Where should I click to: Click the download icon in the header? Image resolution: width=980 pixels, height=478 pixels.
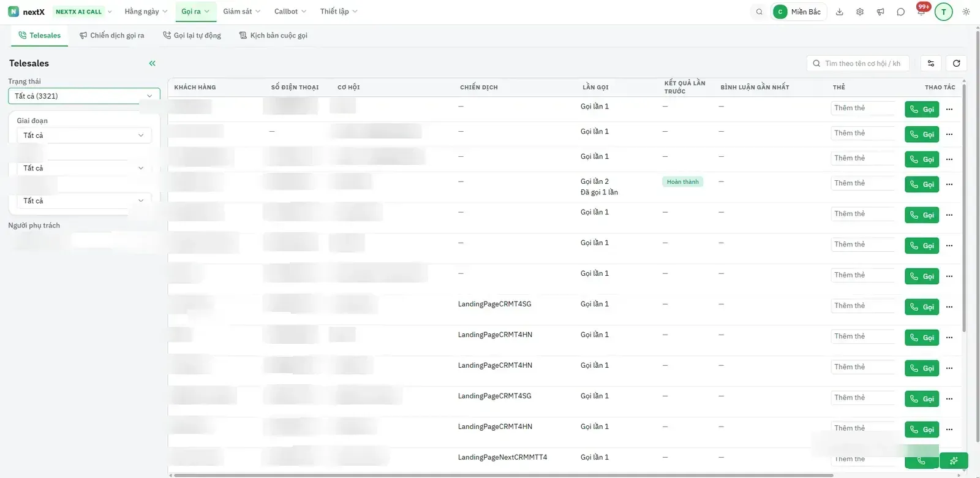point(840,12)
